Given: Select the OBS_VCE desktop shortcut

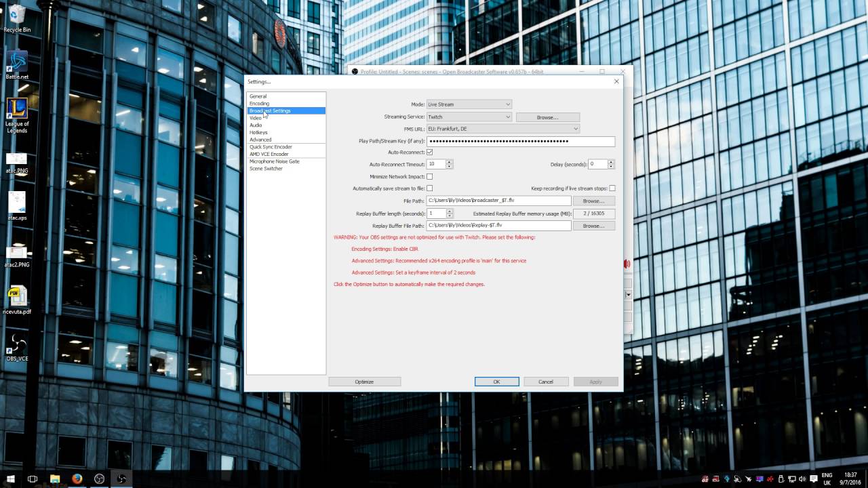Looking at the screenshot, I should 17,348.
